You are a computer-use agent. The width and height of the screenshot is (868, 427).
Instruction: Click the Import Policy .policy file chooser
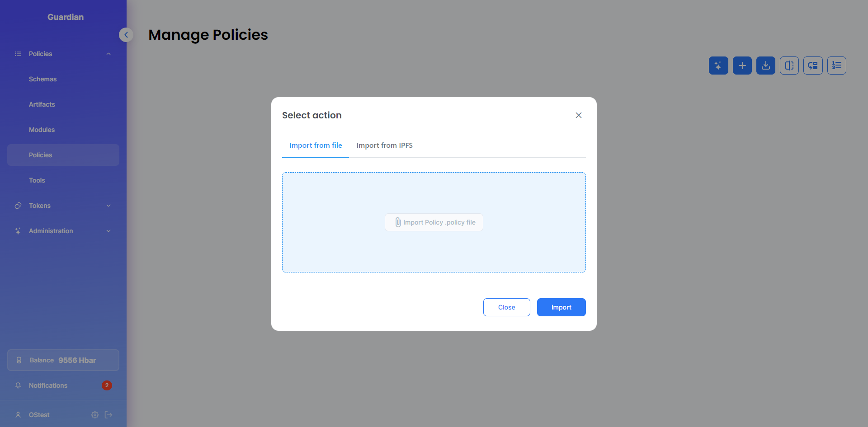(434, 222)
